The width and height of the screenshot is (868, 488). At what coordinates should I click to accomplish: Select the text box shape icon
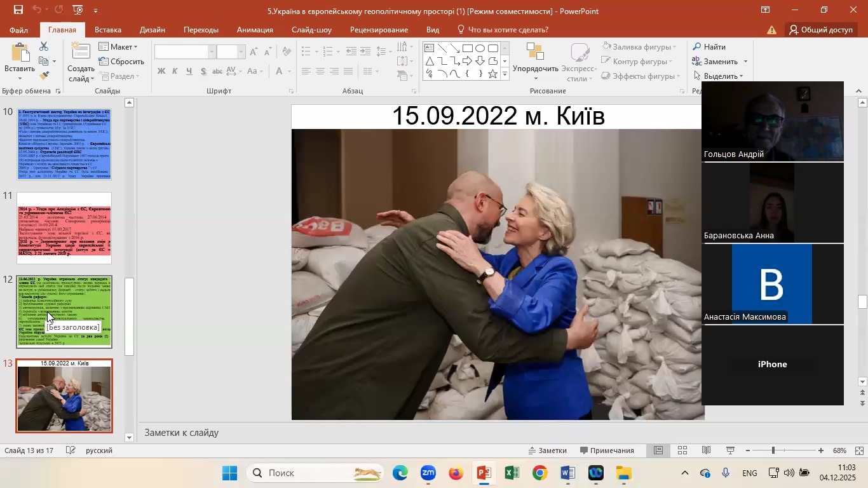pyautogui.click(x=430, y=48)
